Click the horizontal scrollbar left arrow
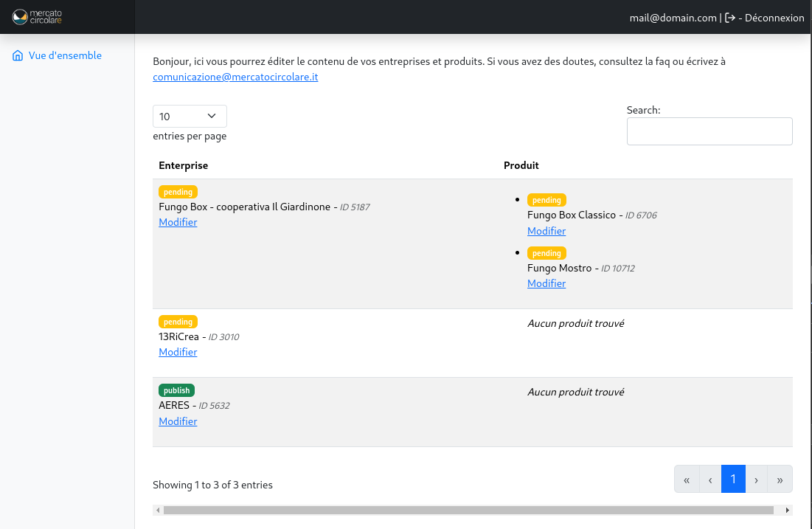Screen dimensions: 812x529 (x=158, y=511)
